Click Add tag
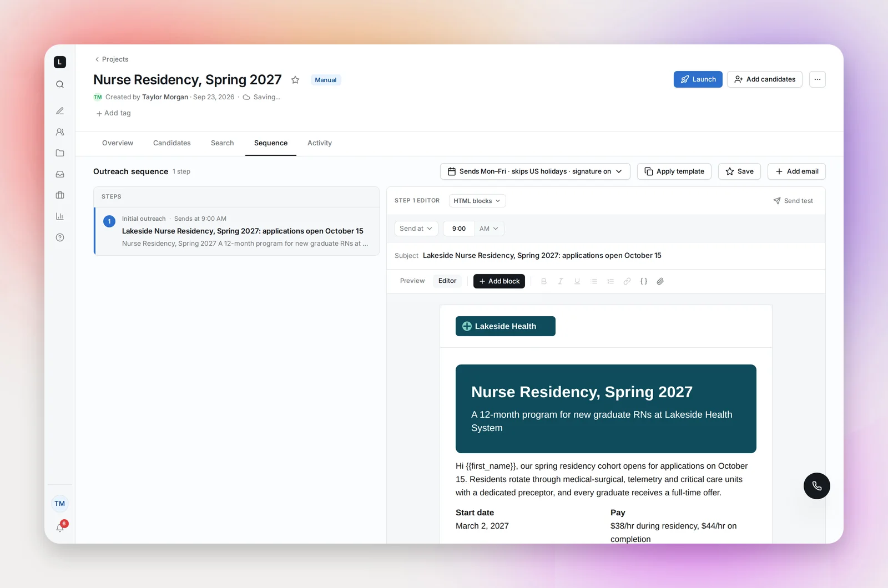This screenshot has height=588, width=888. (114, 113)
